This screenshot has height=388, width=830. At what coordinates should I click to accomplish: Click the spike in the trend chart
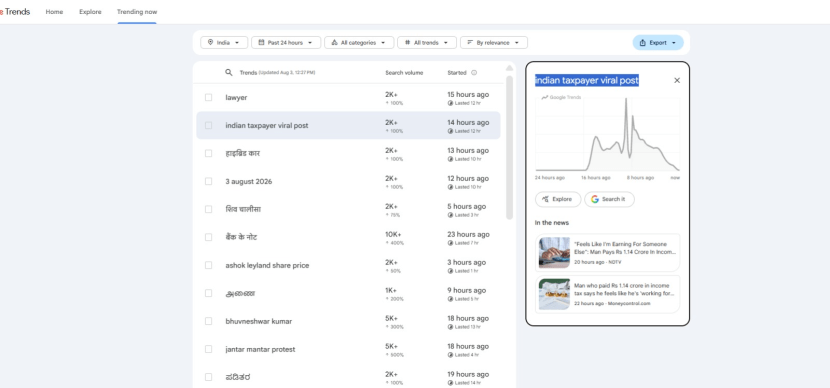click(626, 101)
